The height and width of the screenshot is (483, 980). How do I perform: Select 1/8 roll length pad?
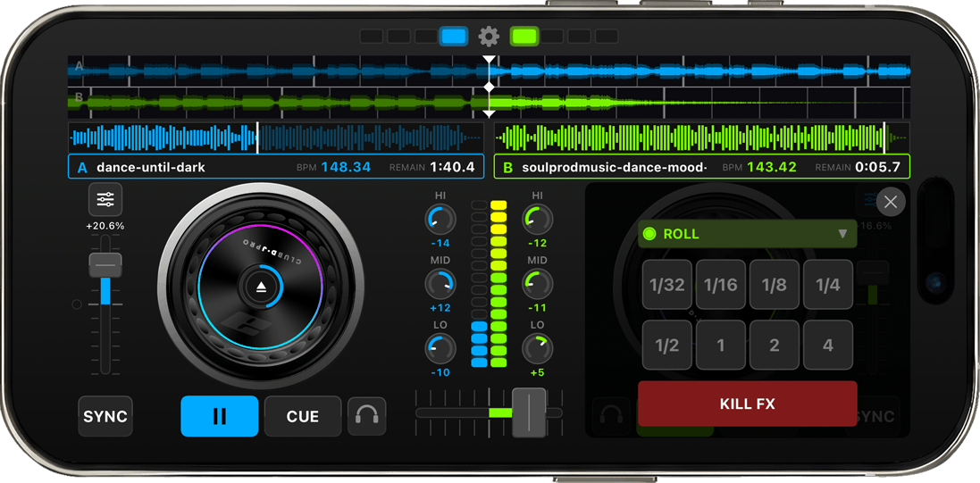[775, 285]
